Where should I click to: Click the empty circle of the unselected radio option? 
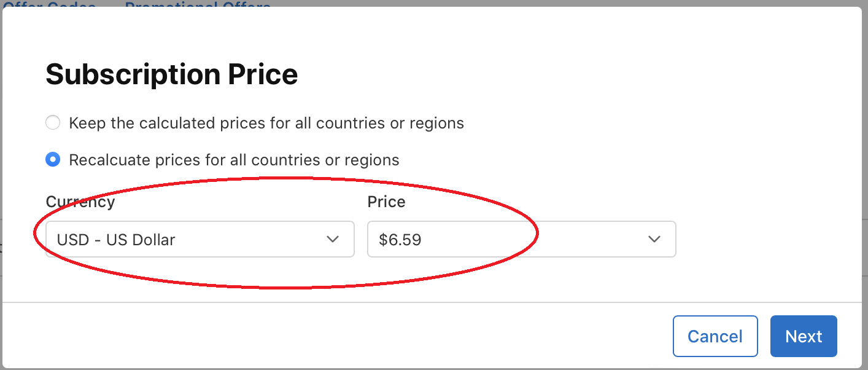pos(53,123)
